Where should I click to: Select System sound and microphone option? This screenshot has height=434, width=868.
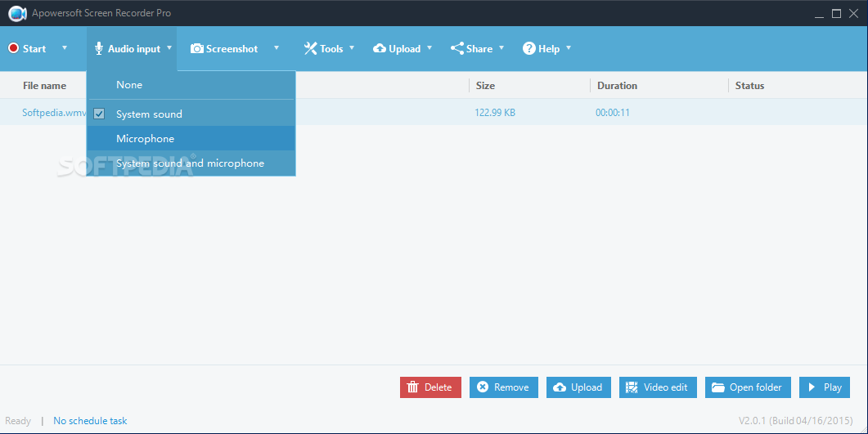pyautogui.click(x=191, y=163)
